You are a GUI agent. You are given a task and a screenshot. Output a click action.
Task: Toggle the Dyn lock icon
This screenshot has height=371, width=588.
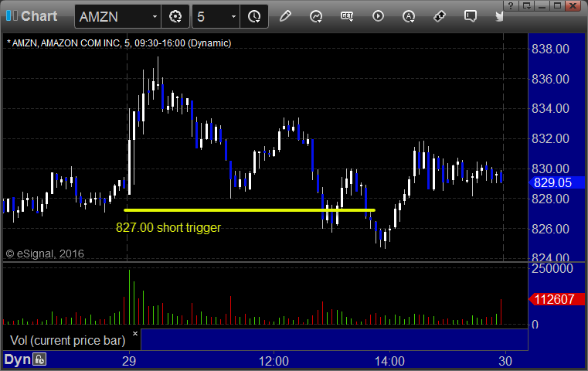pos(39,359)
